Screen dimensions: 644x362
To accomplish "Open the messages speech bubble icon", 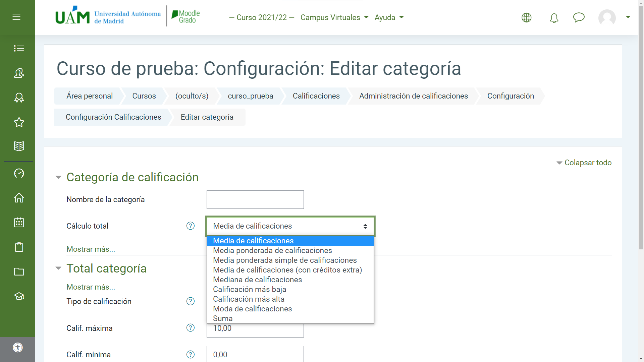I will [x=579, y=17].
